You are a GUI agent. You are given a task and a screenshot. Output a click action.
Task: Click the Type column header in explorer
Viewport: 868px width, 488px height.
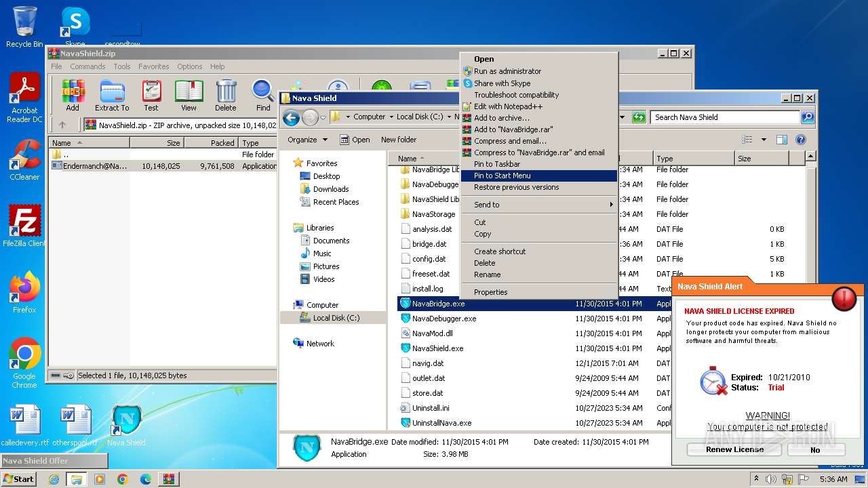click(x=694, y=158)
